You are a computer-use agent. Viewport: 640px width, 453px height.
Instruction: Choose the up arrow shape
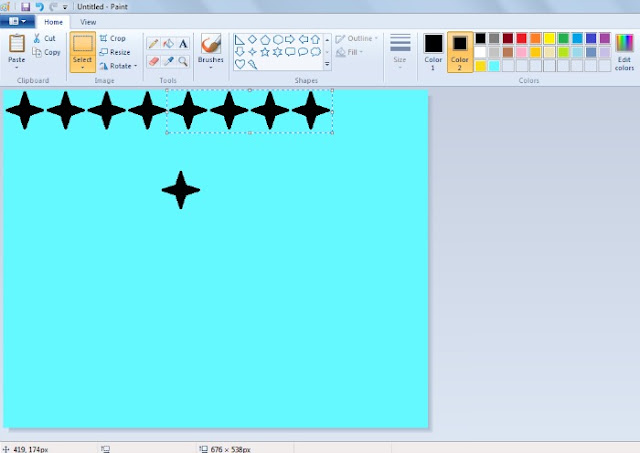[316, 40]
